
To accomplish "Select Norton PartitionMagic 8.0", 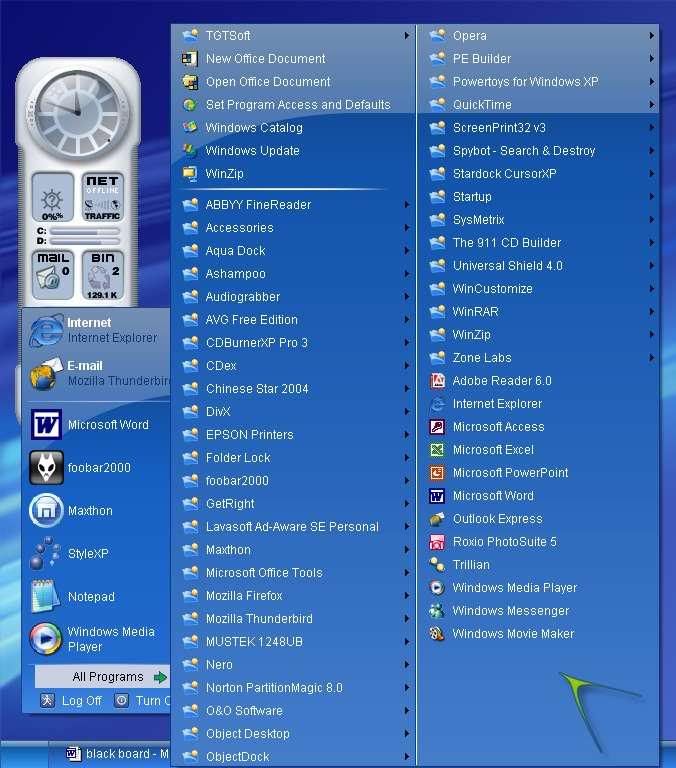I will coord(294,688).
